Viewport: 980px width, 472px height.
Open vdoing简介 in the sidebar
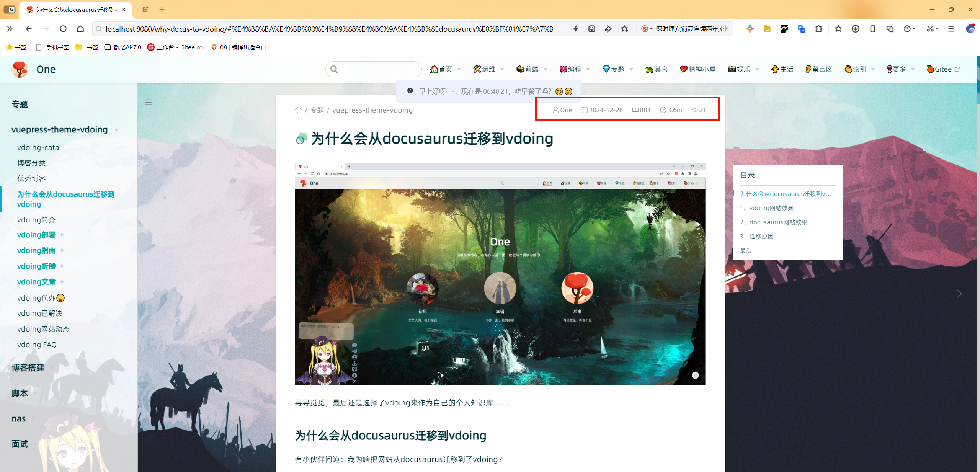[36, 220]
